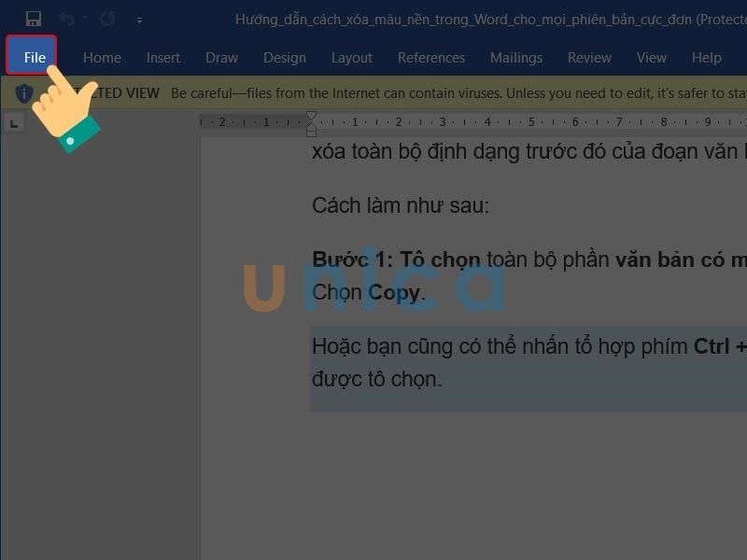Select the Draw tab
This screenshot has height=560, width=747.
221,58
